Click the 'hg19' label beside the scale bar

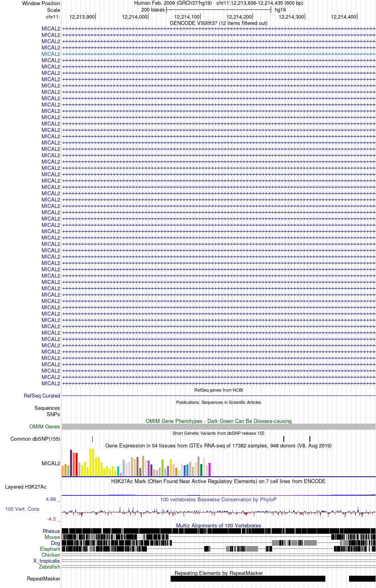pos(280,10)
